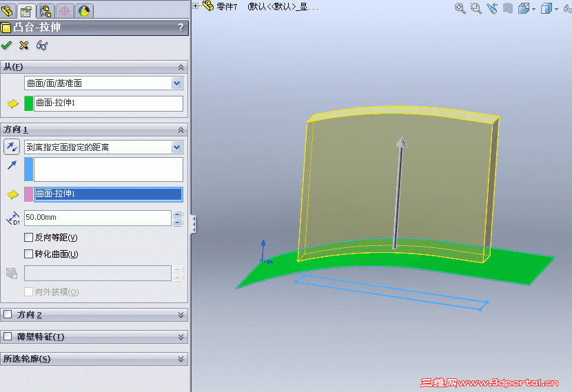Open the DimXpertManager tab
This screenshot has width=572, height=392.
point(65,10)
